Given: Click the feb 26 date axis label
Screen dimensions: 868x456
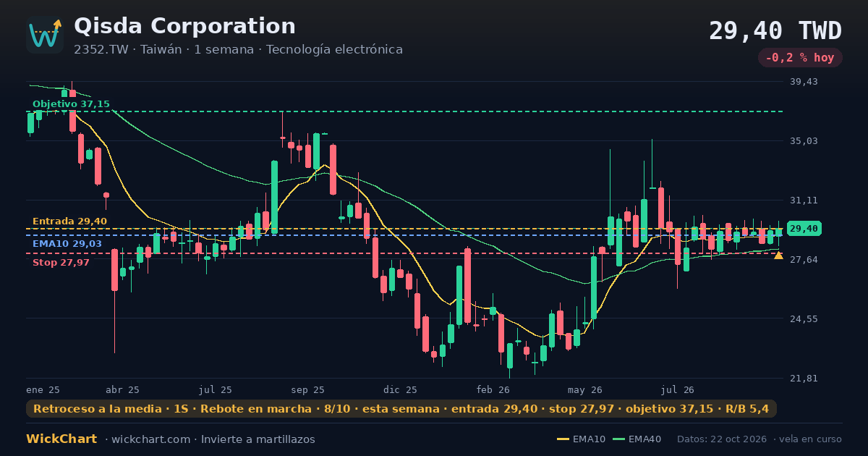Looking at the screenshot, I should [493, 389].
